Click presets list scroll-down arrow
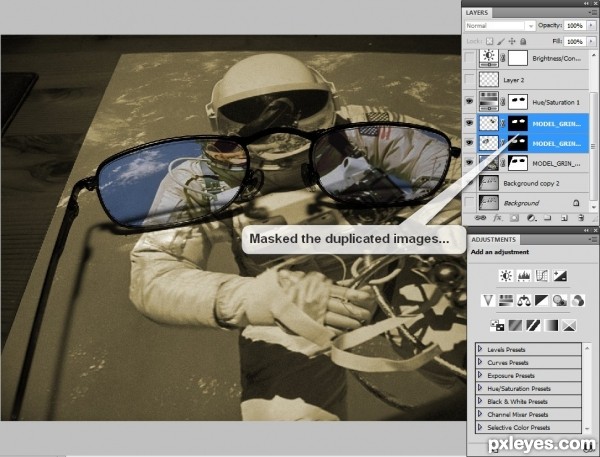Screen dimensions: 600x457 click(x=587, y=429)
